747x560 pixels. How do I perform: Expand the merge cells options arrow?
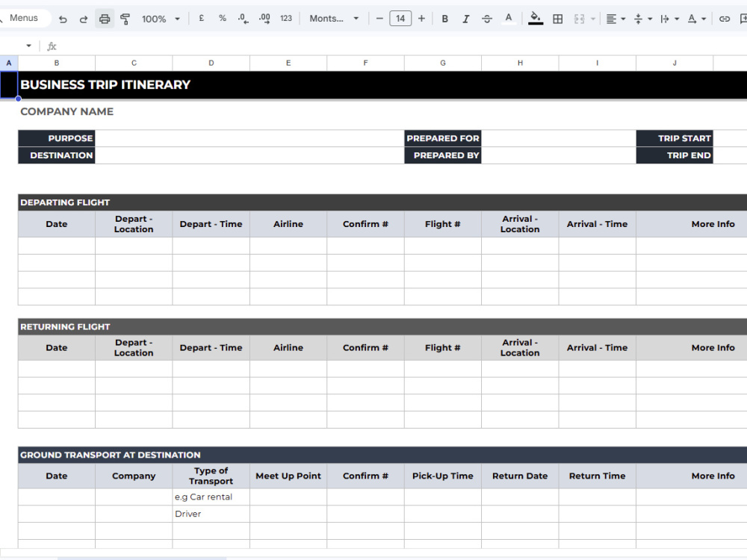click(593, 19)
